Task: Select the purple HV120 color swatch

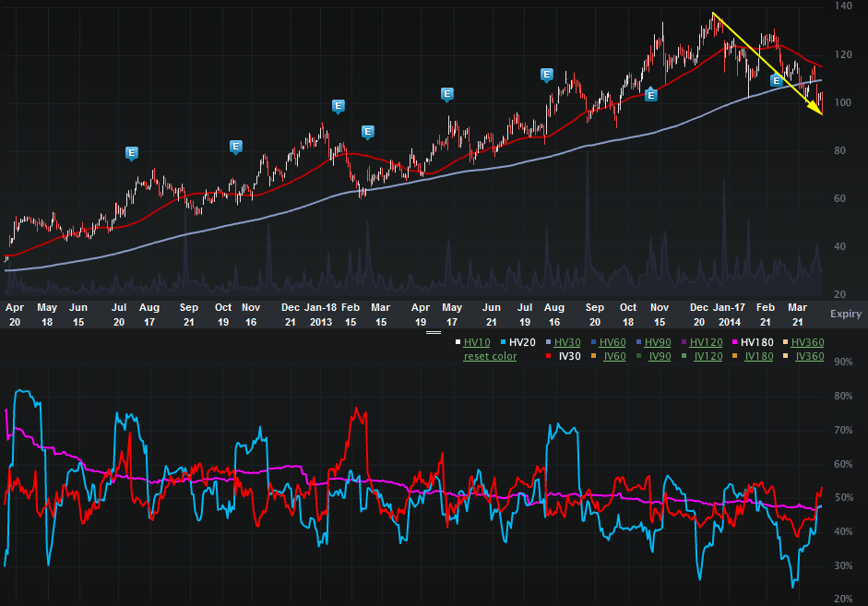Action: (x=684, y=342)
